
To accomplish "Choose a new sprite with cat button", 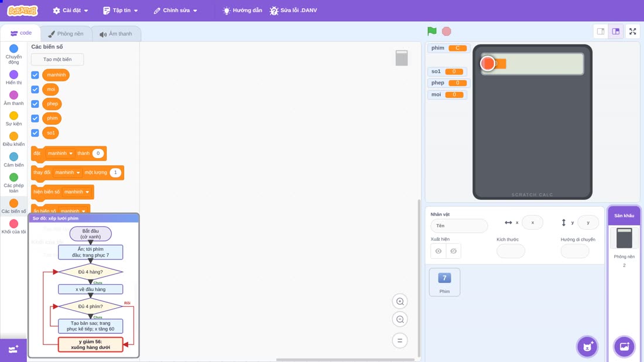I will coord(587,346).
